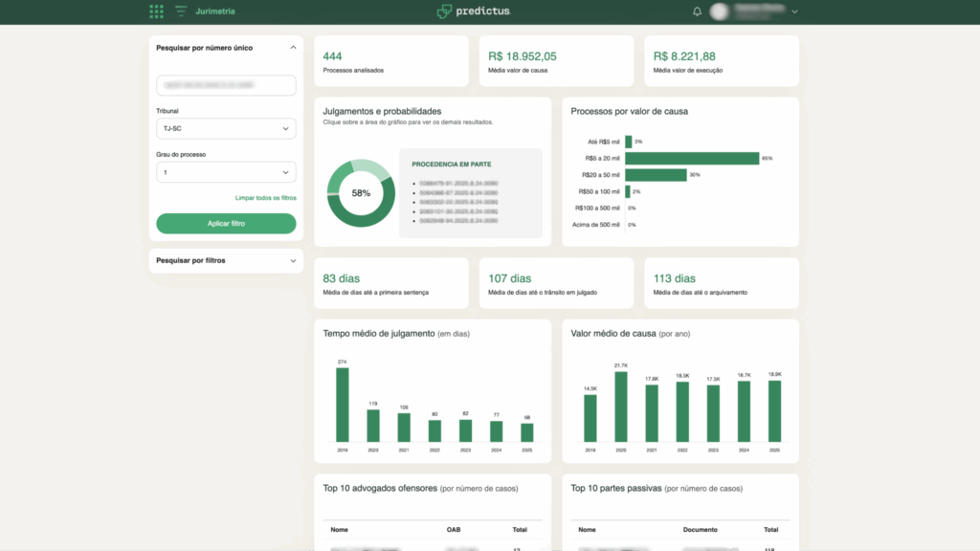Click the lightest green donut chart segment
The width and height of the screenshot is (980, 551).
tap(379, 168)
